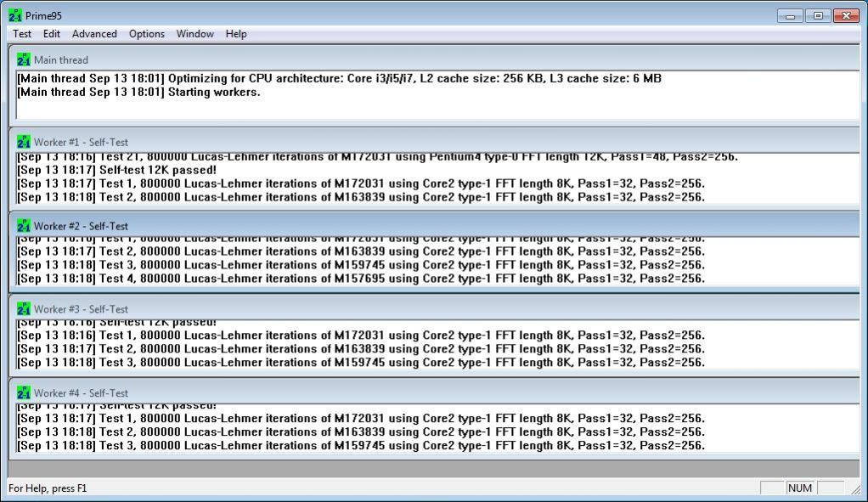868x502 pixels.
Task: Activate the Worker #3 - Self-Test title bar
Action: click(435, 309)
